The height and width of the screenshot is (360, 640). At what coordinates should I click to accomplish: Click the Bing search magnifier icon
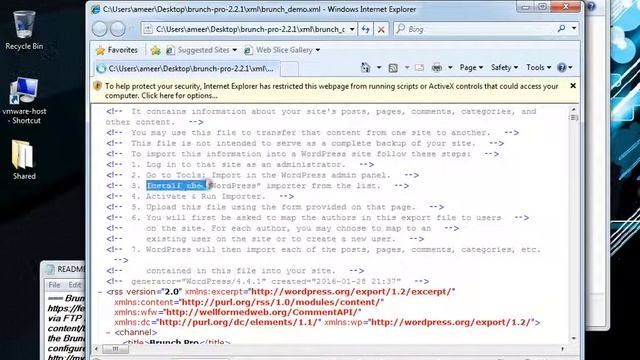[562, 29]
